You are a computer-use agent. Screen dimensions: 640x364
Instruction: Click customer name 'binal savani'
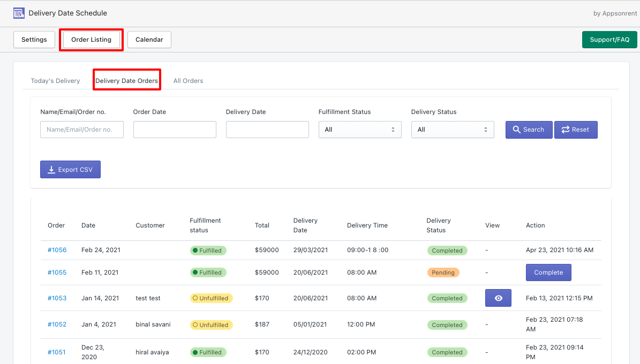pos(153,324)
